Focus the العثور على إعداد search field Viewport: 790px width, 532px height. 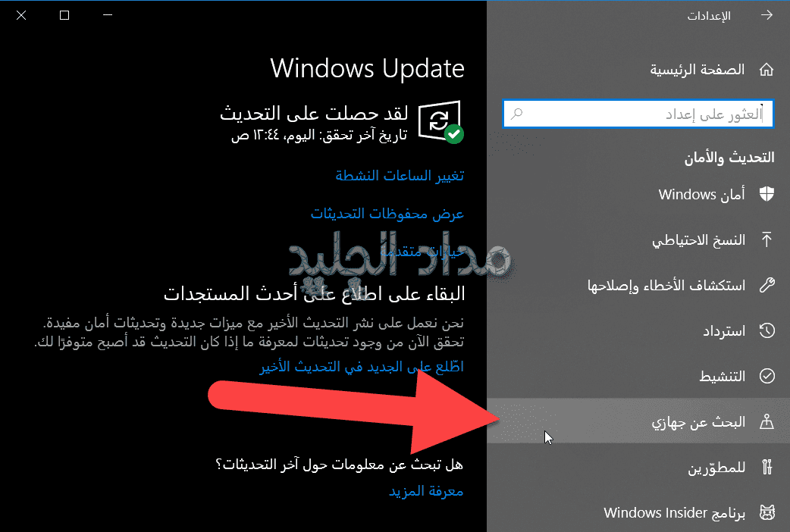(x=638, y=114)
